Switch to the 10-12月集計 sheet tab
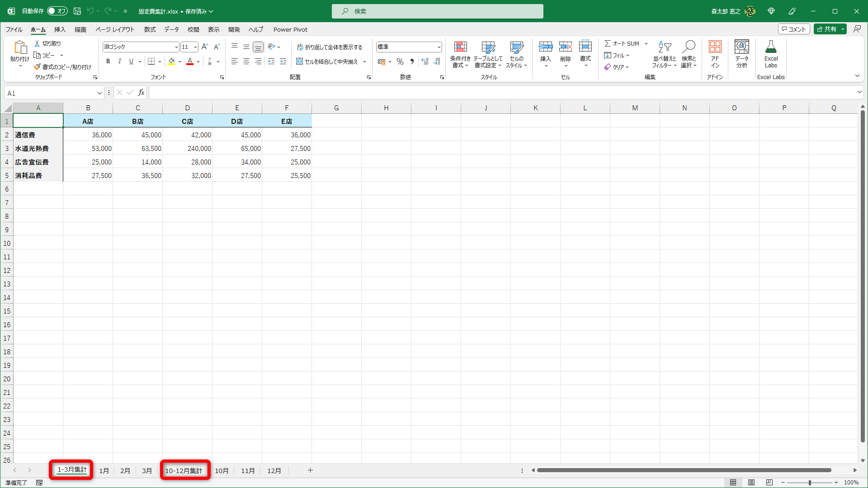 (184, 470)
